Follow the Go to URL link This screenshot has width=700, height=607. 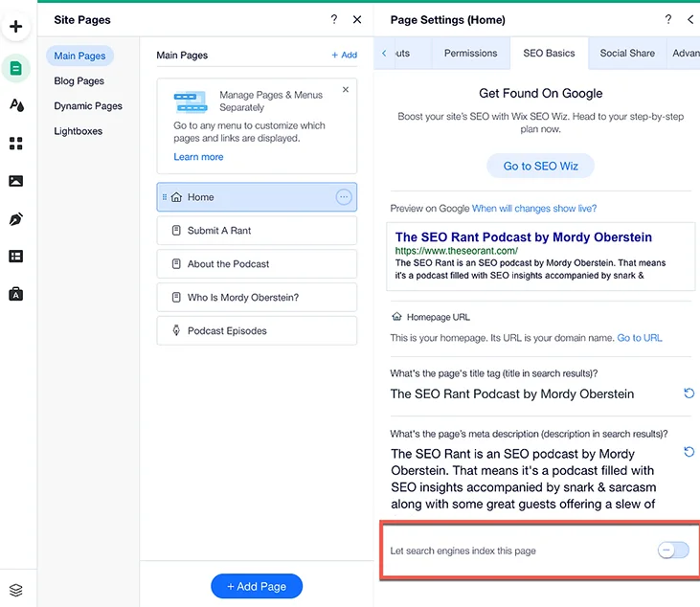pyautogui.click(x=640, y=338)
